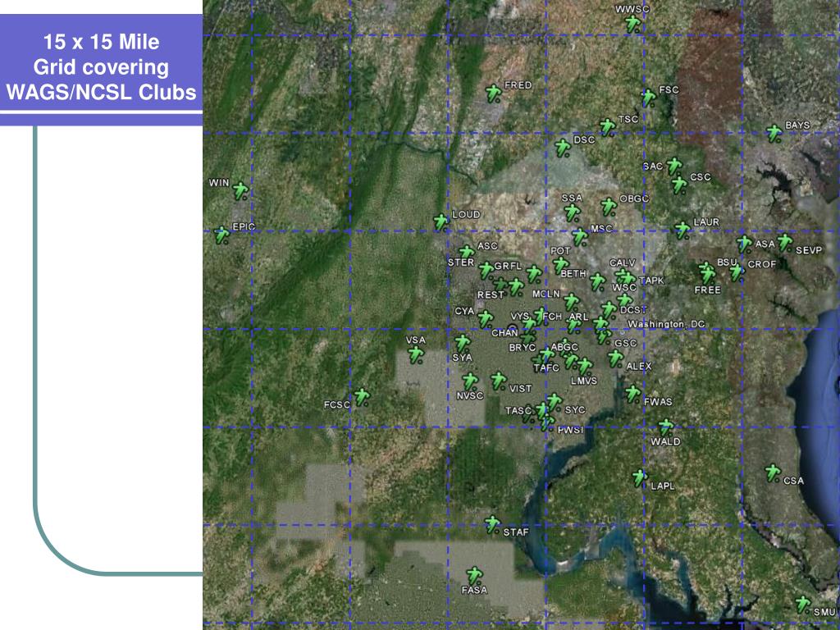
Task: Select the FASA club marker
Action: click(474, 576)
